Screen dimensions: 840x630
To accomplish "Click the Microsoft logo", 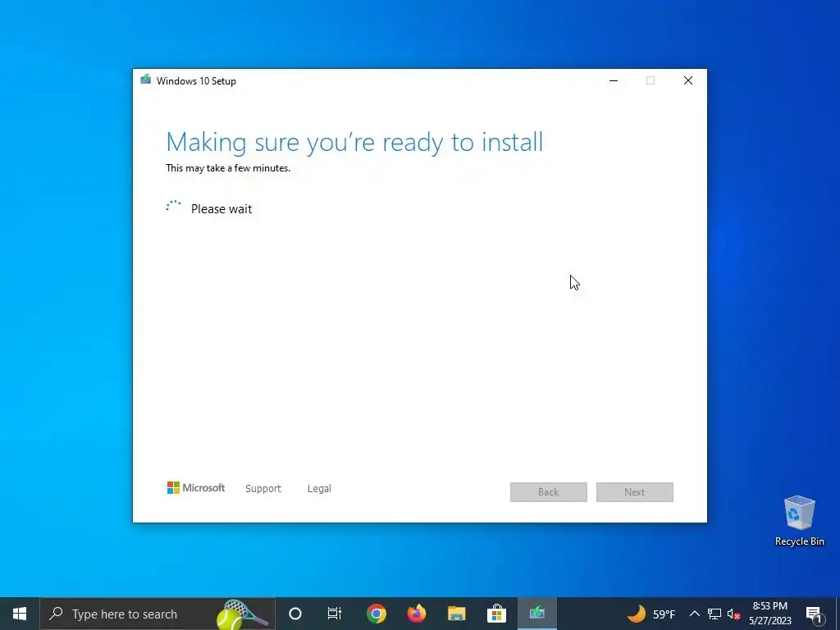I will [x=196, y=487].
